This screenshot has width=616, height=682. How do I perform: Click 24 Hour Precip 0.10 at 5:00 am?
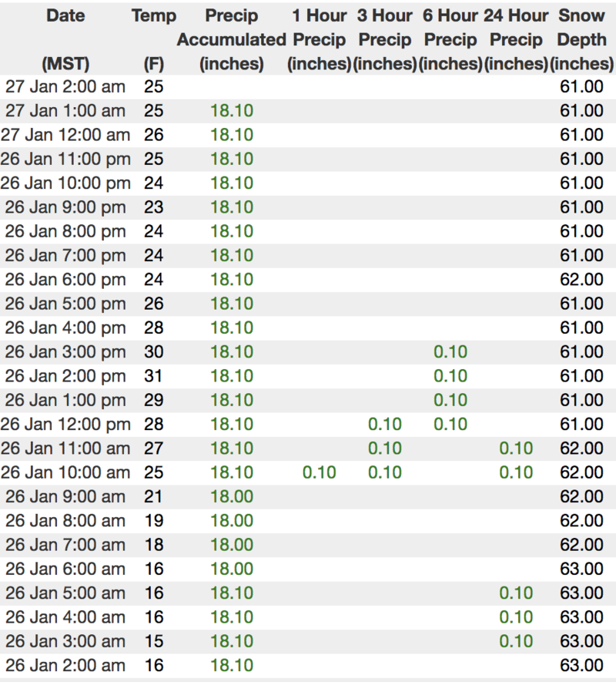click(x=516, y=593)
